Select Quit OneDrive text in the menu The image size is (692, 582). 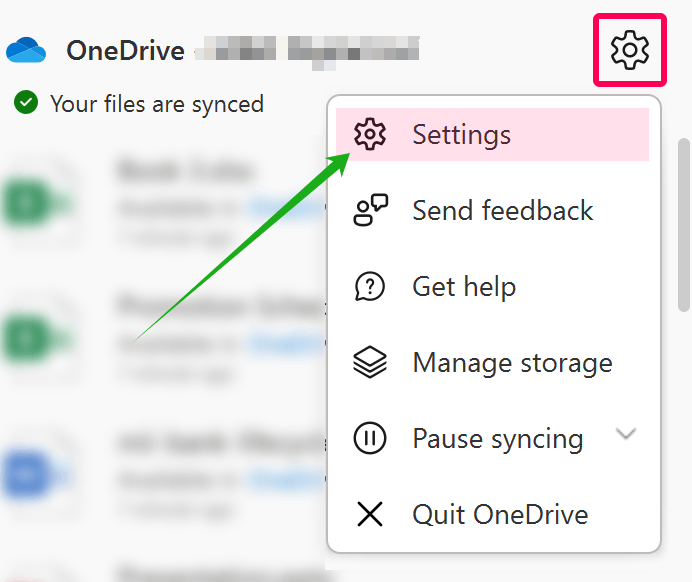coord(500,515)
